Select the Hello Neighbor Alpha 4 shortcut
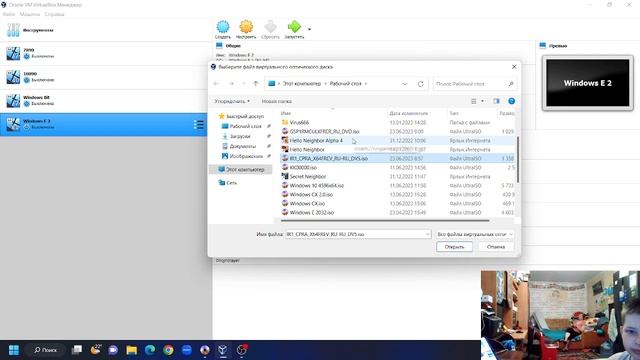 tap(313, 140)
